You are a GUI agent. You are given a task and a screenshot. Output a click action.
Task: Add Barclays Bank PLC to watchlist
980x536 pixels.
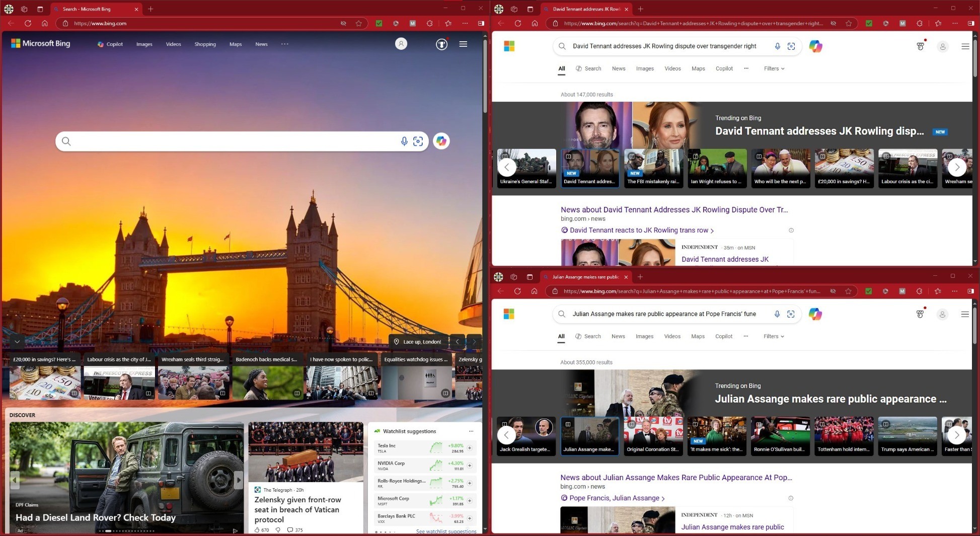pos(470,518)
